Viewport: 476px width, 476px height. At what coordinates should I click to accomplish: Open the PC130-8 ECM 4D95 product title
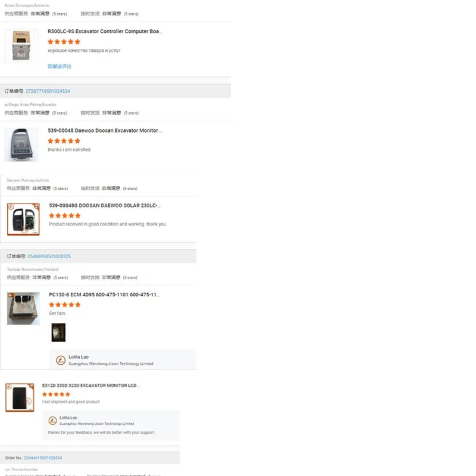(105, 295)
